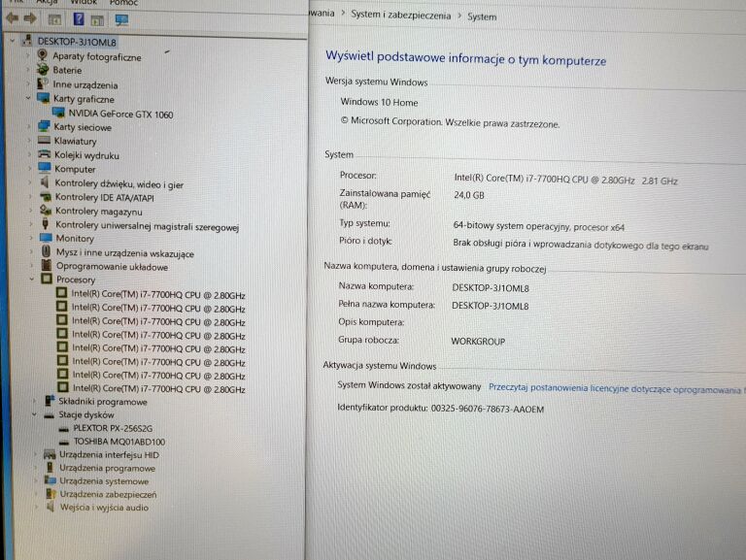Open the Pomoc menu

pyautogui.click(x=123, y=2)
